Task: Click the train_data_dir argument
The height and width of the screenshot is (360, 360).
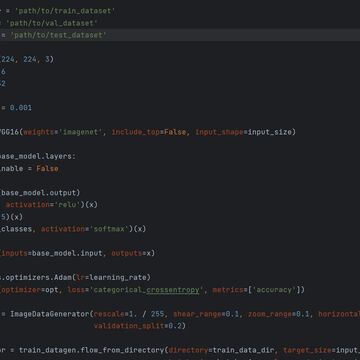Action: tap(243, 350)
